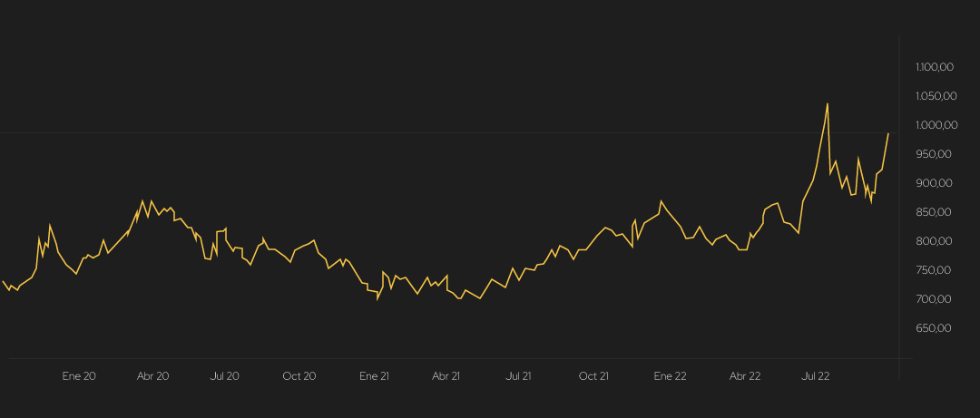Click the Jul 20 date label
Image resolution: width=980 pixels, height=418 pixels.
(225, 376)
